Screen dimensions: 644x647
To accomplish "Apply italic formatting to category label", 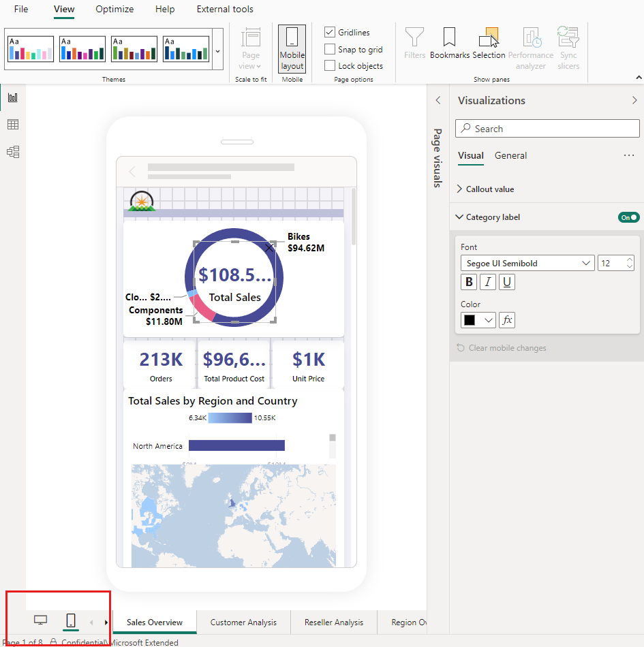I will tap(488, 283).
